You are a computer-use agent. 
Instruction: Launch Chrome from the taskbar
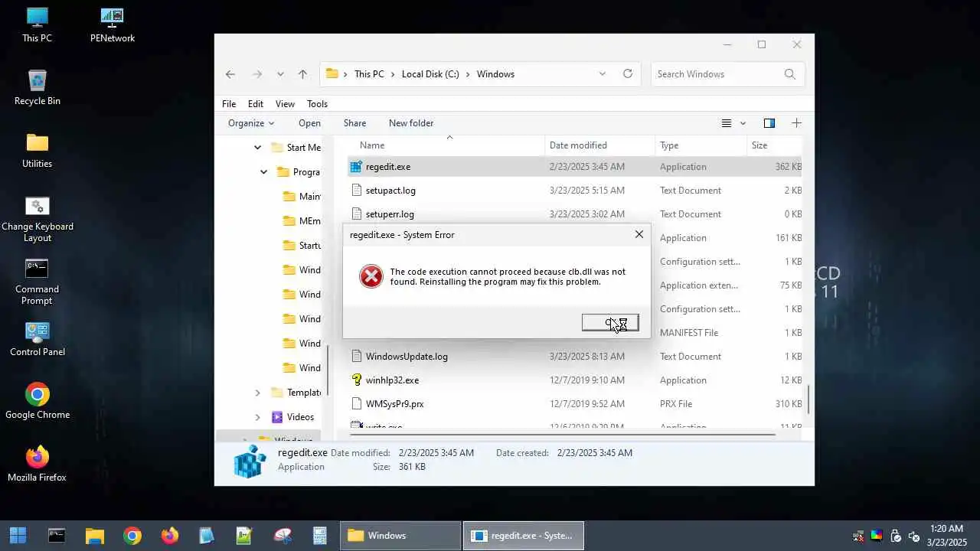(132, 536)
